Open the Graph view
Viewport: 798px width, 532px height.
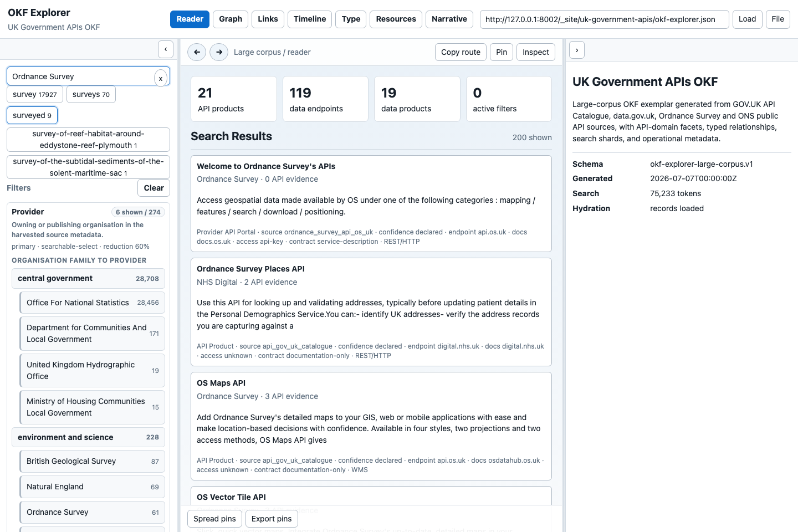tap(231, 19)
